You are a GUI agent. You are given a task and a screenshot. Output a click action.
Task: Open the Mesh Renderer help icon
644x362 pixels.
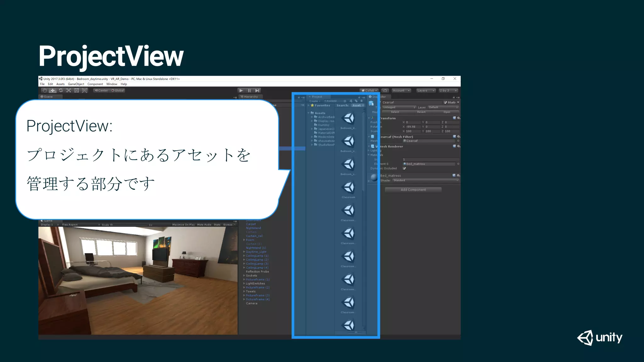[x=454, y=146]
